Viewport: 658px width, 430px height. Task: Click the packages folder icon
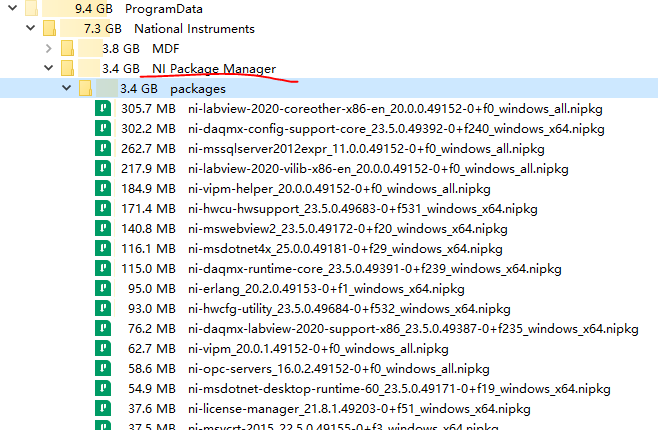click(85, 88)
